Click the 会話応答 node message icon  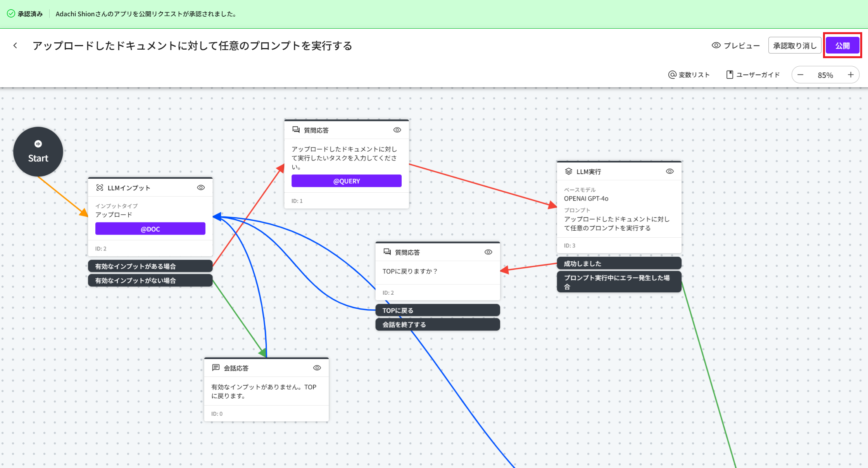click(216, 368)
